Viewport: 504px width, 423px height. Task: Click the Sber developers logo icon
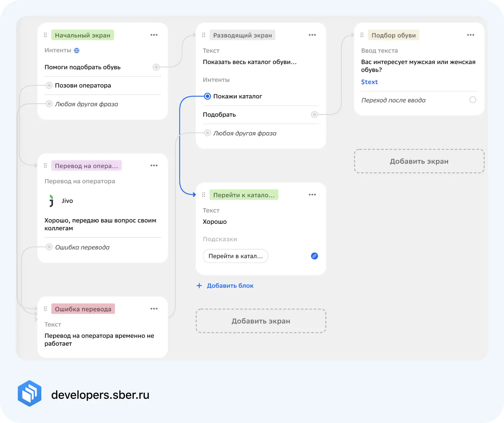tap(30, 393)
